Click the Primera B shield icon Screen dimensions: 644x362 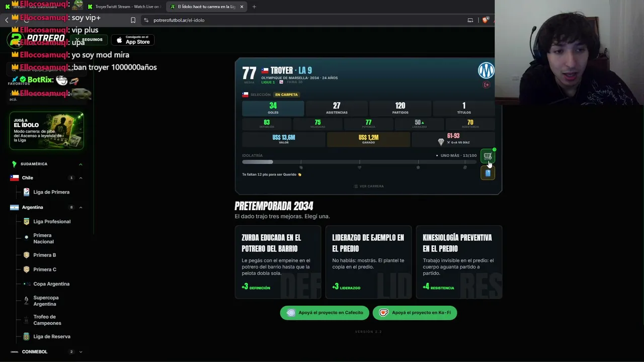pos(27,255)
